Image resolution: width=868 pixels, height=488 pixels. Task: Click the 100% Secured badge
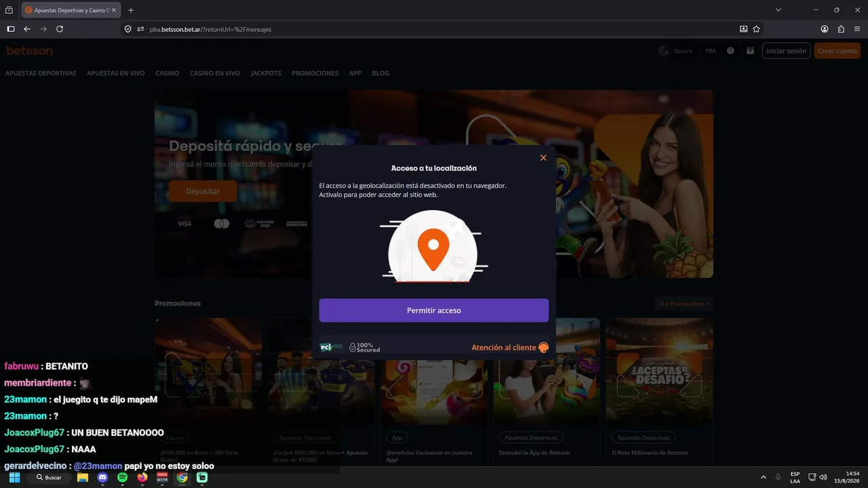click(x=365, y=348)
